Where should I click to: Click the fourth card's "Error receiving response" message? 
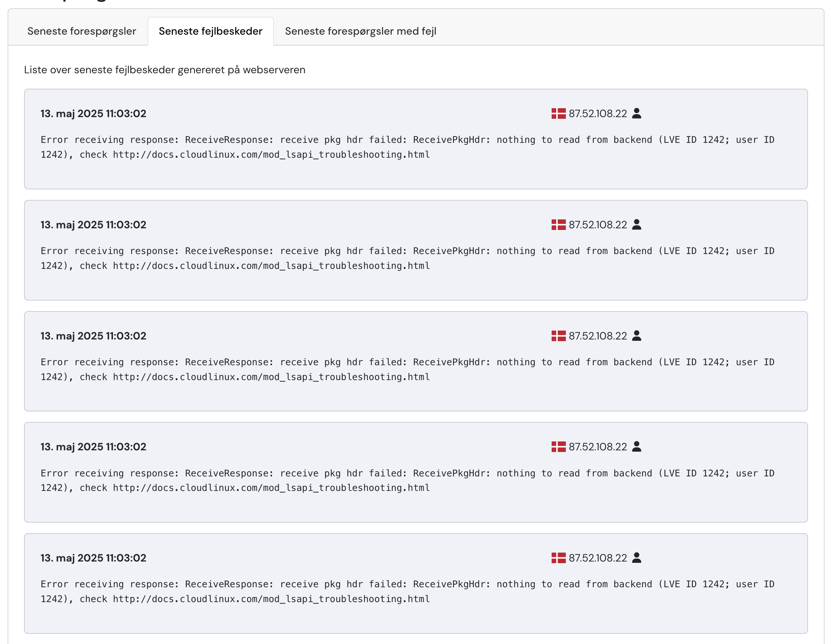coord(407,480)
